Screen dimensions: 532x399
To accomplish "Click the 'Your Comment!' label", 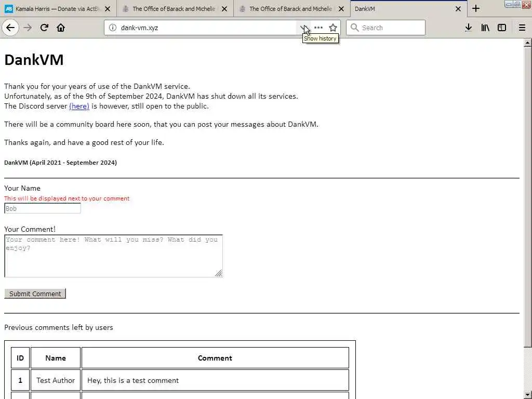I will pyautogui.click(x=30, y=229).
